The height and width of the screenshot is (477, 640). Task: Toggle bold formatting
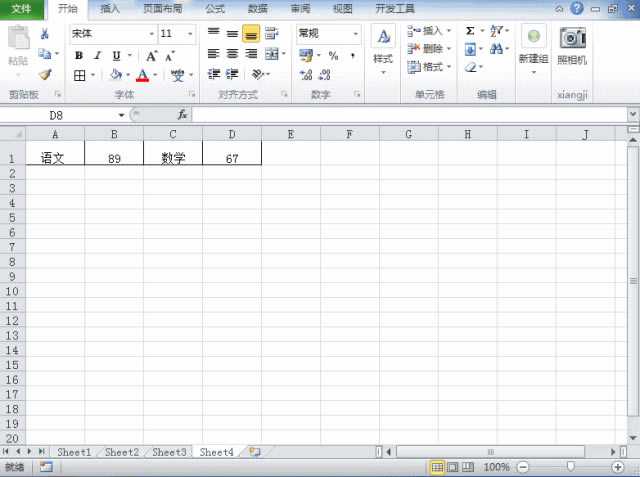79,55
